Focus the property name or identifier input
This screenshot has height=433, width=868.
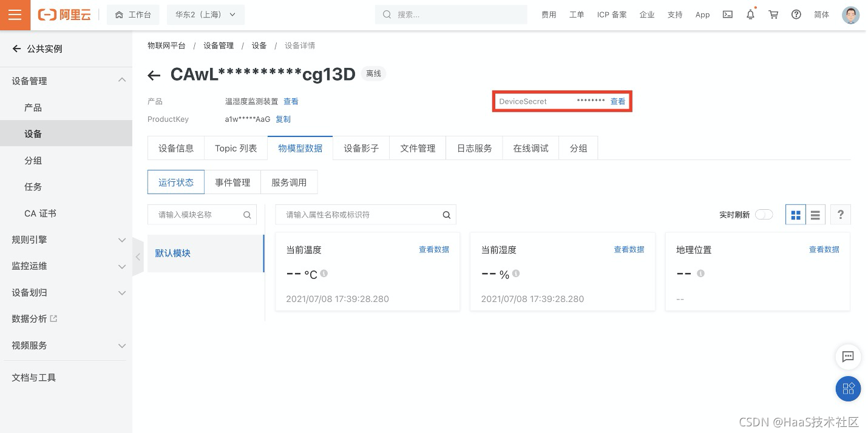pos(366,215)
